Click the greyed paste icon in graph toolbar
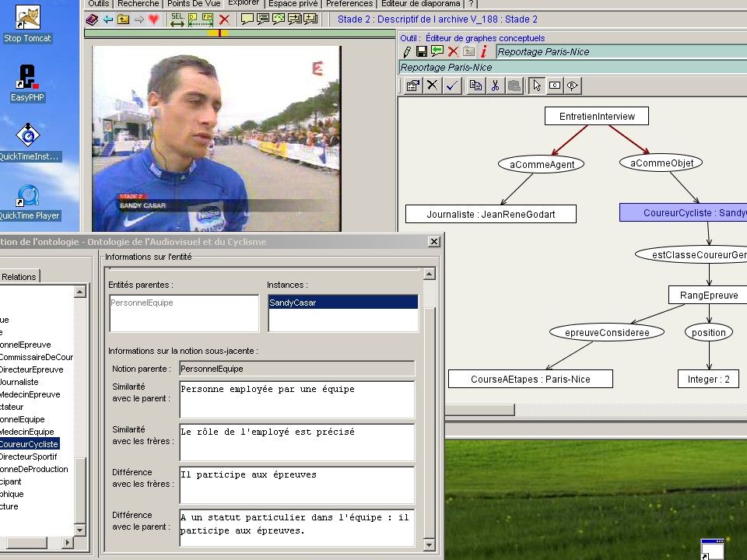747x560 pixels. (x=514, y=86)
